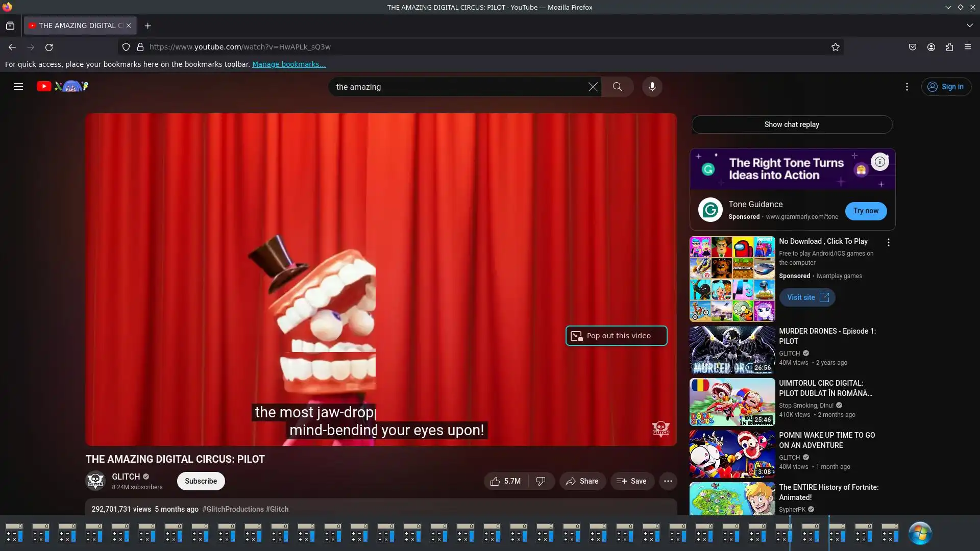
Task: Click the thumbs-down dislike icon
Action: [x=541, y=481]
